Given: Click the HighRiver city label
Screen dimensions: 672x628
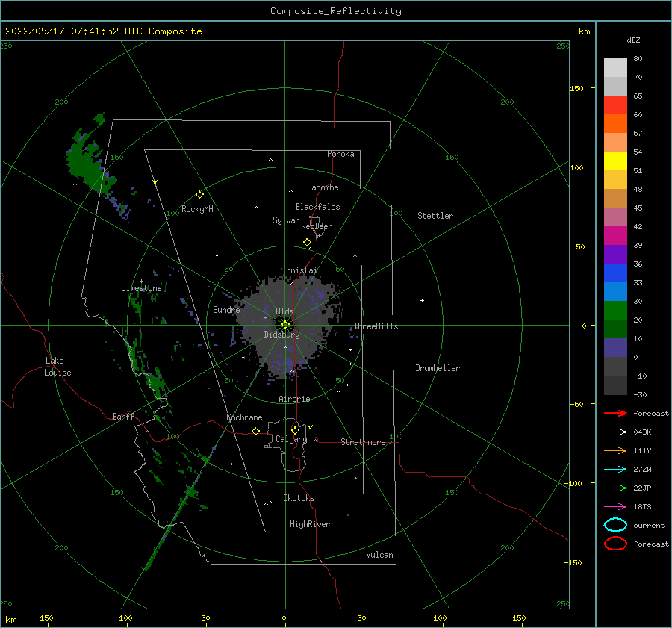Looking at the screenshot, I should click(310, 524).
